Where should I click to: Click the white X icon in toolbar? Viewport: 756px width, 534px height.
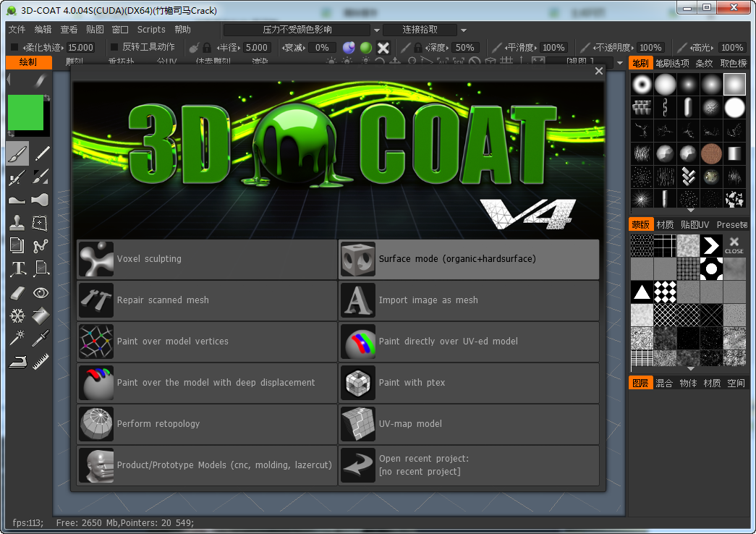383,47
